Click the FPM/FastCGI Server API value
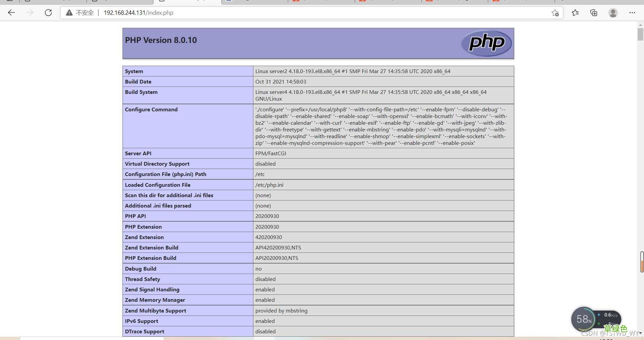This screenshot has width=644, height=340. pyautogui.click(x=271, y=153)
